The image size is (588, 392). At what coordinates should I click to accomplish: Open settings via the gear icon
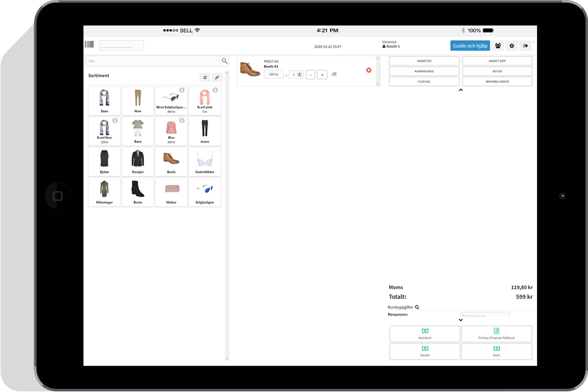(x=512, y=46)
